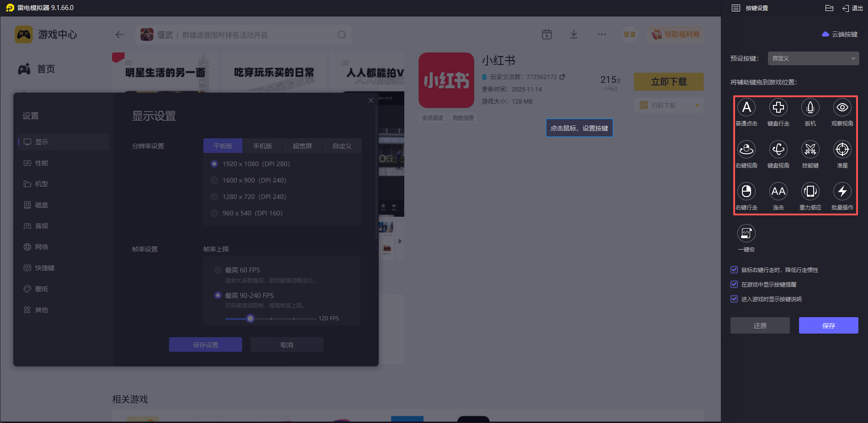Select the 观察视角 eye icon

842,108
